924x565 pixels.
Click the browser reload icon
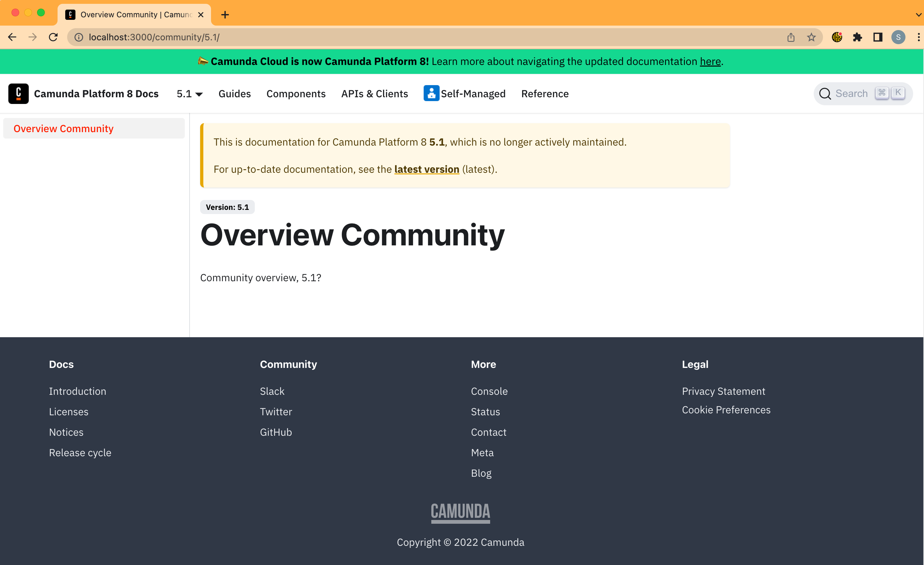53,37
